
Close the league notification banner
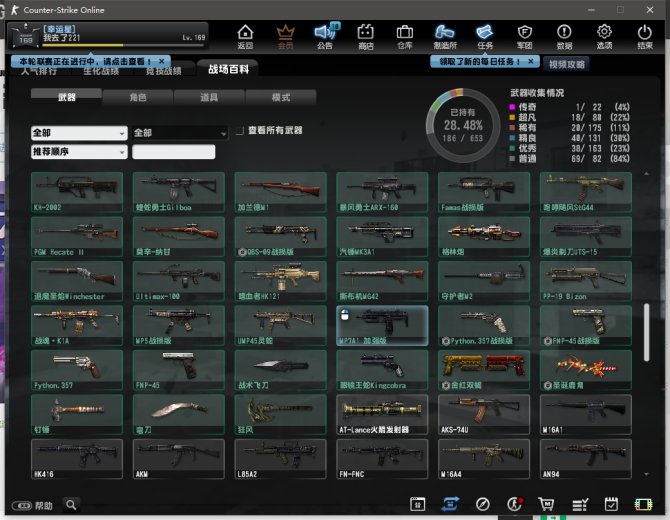tap(162, 61)
